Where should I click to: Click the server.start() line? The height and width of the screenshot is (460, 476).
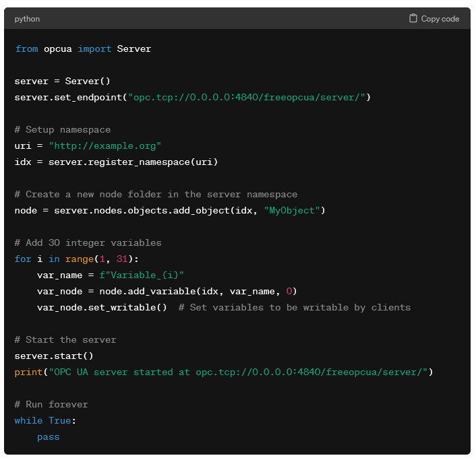coord(54,356)
